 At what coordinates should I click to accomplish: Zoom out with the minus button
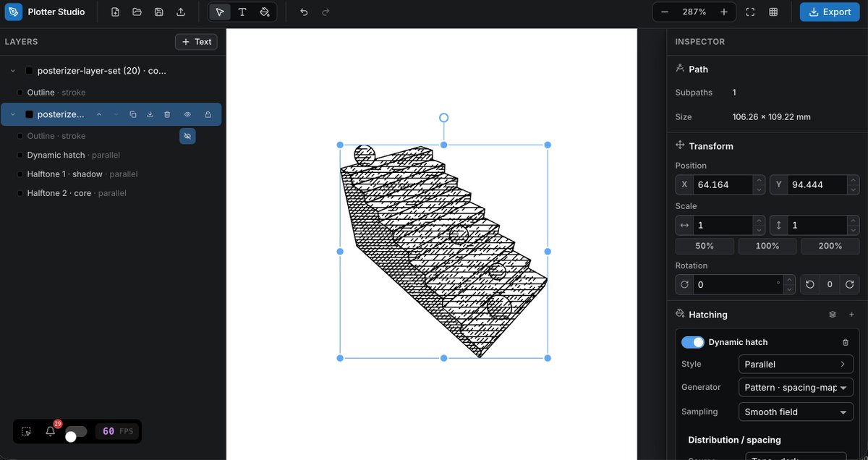click(x=665, y=12)
